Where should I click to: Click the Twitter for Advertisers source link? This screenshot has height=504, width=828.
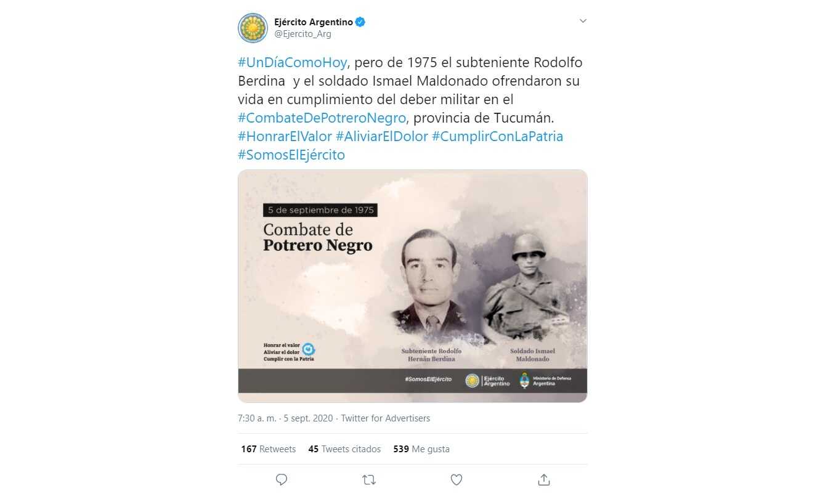pos(386,418)
